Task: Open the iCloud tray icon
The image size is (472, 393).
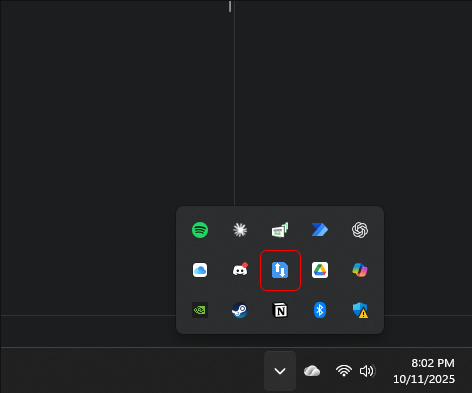Action: point(200,270)
